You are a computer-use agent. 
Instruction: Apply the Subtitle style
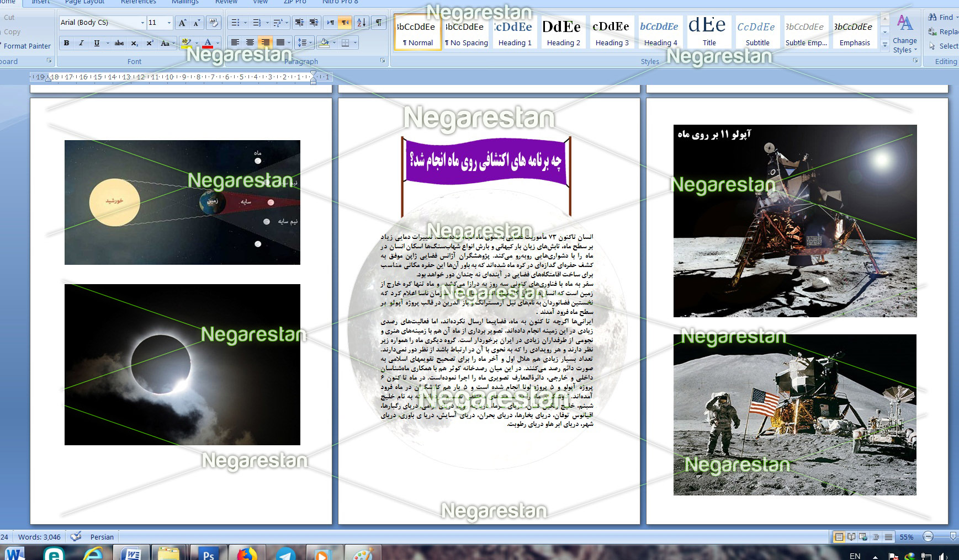(757, 33)
